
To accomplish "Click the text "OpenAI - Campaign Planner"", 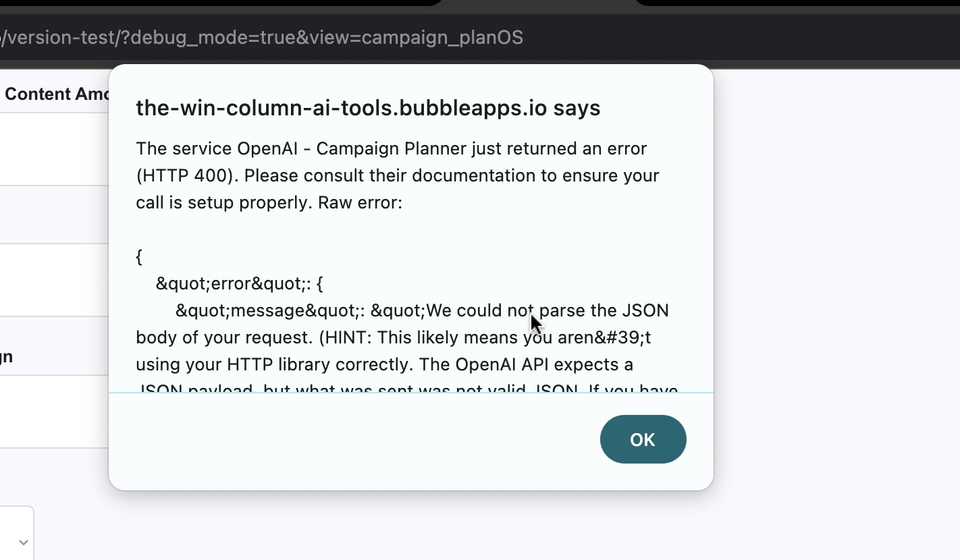I will pos(350,148).
